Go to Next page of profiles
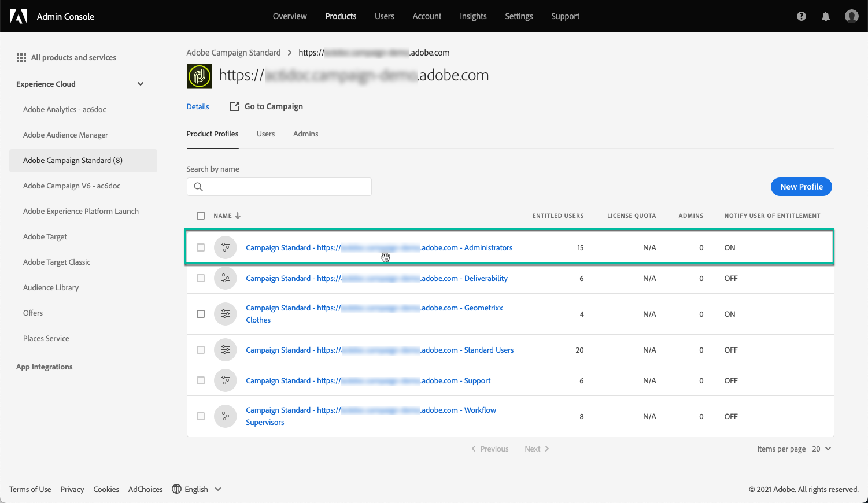This screenshot has height=503, width=868. [537, 449]
